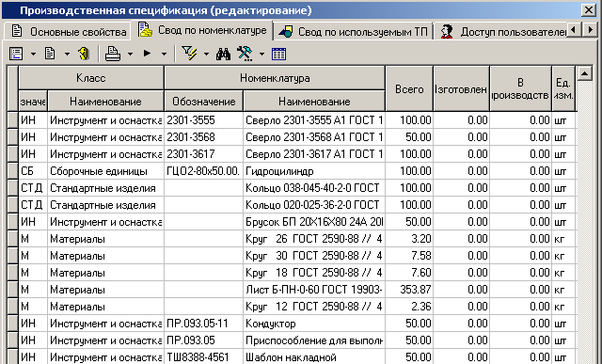This screenshot has width=602, height=364.
Task: Click the Номенклатура column group header
Action: coord(275,78)
